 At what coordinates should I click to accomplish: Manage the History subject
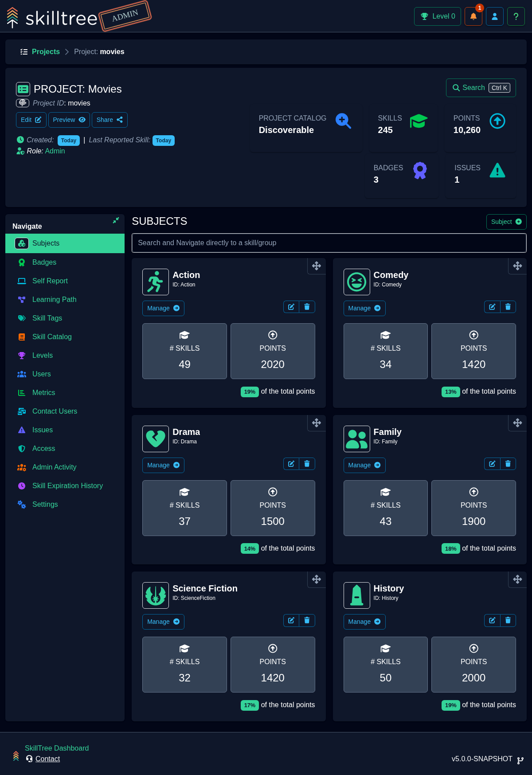point(364,622)
